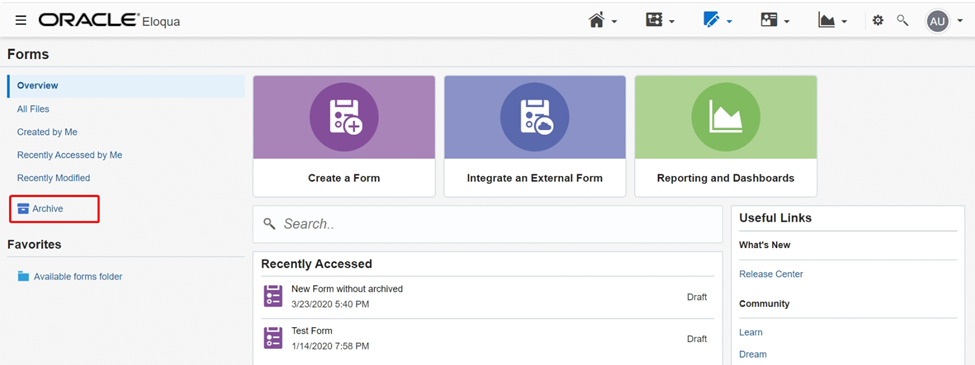The width and height of the screenshot is (975, 365).
Task: Expand dropdown arrow next to Audience icon
Action: tap(787, 22)
